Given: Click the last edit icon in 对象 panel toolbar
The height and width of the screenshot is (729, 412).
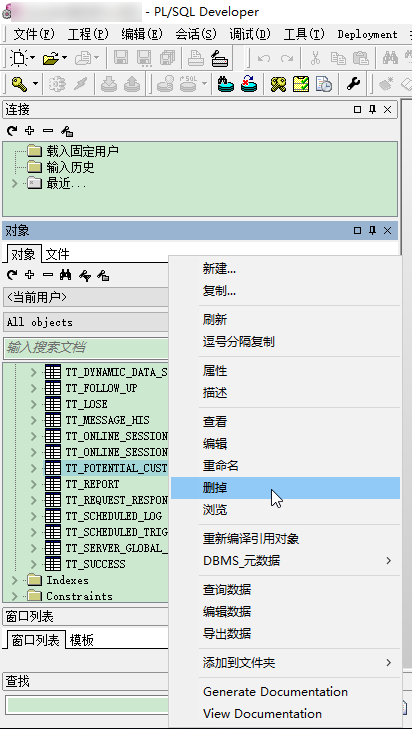Looking at the screenshot, I should click(x=103, y=275).
